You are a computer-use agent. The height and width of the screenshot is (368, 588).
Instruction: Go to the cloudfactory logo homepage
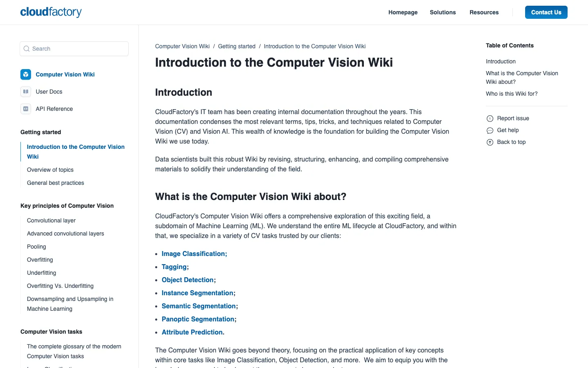click(51, 12)
